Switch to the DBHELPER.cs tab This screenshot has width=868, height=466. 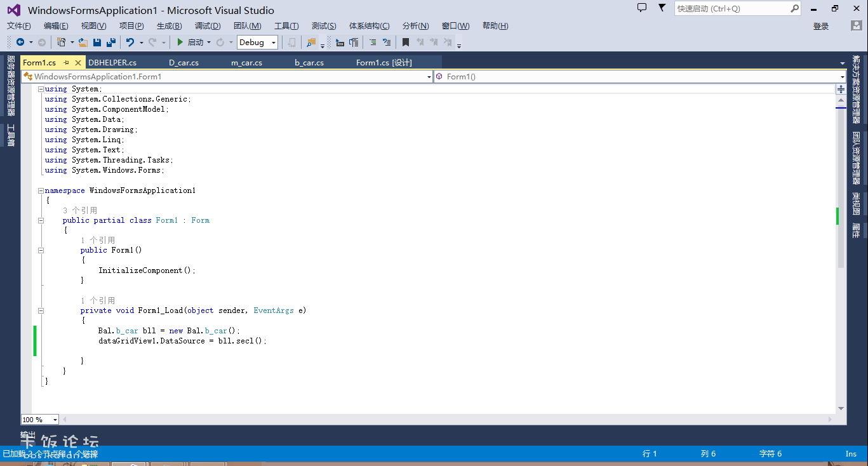pyautogui.click(x=112, y=63)
